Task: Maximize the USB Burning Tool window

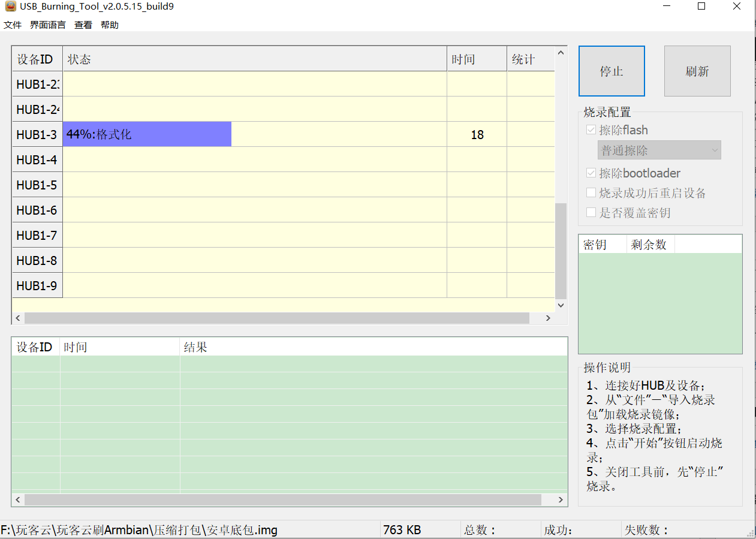Action: pyautogui.click(x=701, y=7)
